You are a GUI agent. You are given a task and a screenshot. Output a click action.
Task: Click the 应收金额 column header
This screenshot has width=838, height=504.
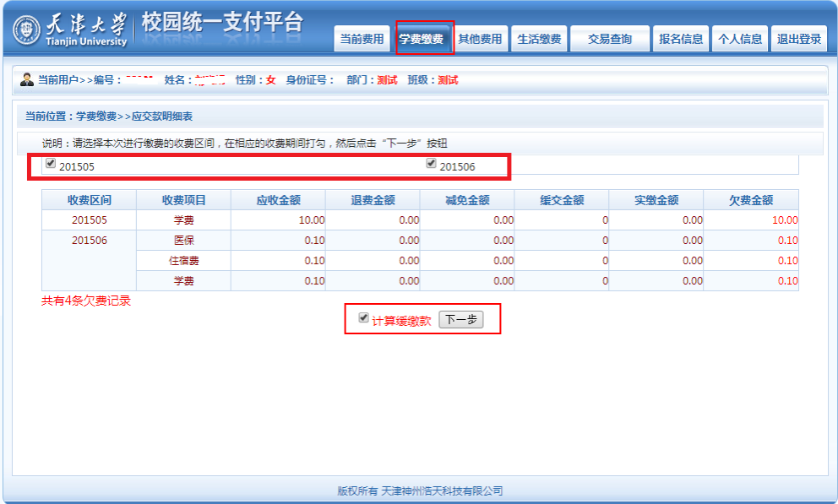278,200
